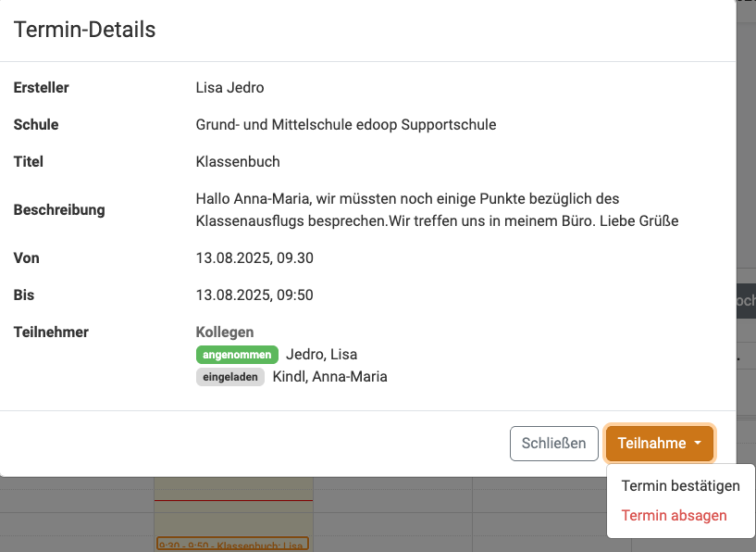The width and height of the screenshot is (756, 552).
Task: Click the Beschreibung field label
Action: [59, 210]
